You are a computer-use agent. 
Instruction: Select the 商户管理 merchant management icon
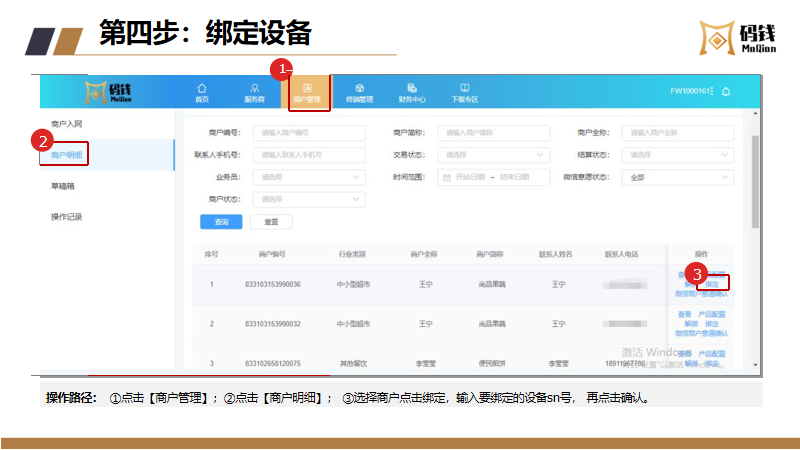307,93
